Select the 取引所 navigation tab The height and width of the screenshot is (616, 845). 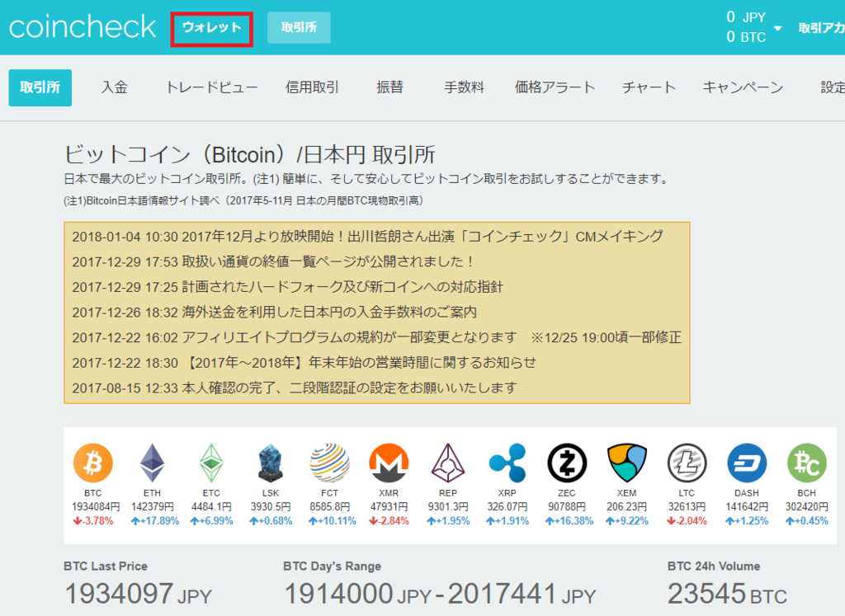pos(40,87)
